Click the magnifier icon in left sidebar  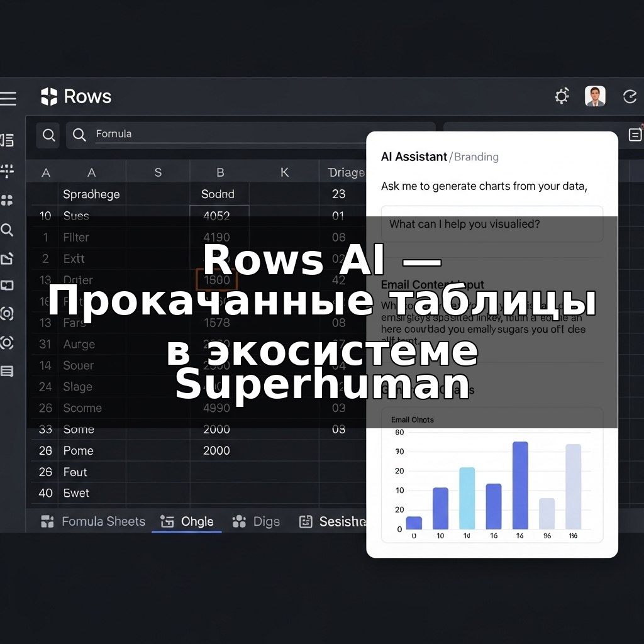7,230
